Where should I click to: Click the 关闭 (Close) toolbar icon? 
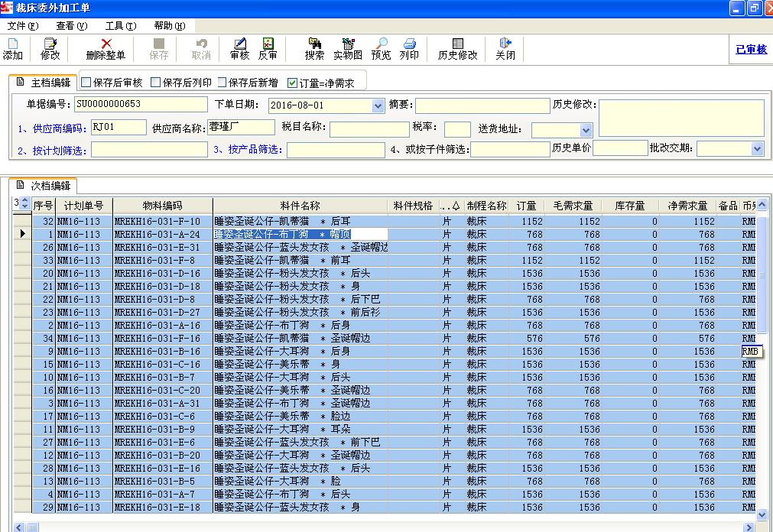click(505, 49)
